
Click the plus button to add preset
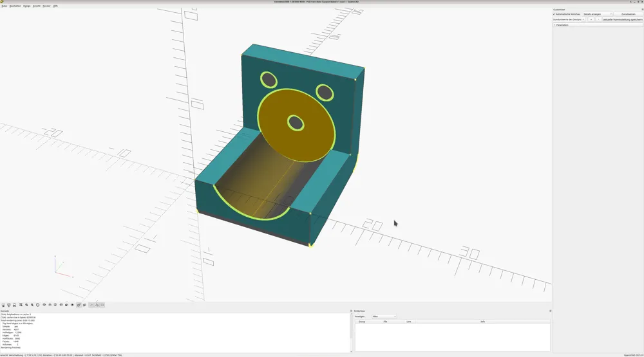(591, 20)
